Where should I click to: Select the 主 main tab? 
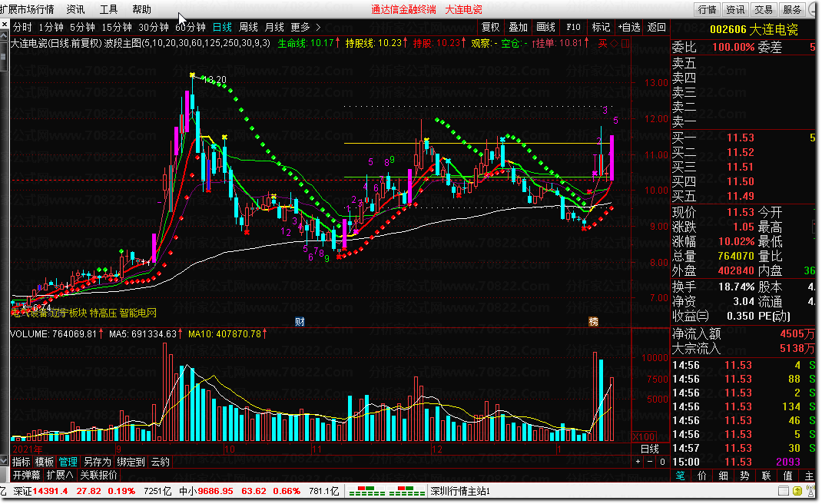[809, 476]
